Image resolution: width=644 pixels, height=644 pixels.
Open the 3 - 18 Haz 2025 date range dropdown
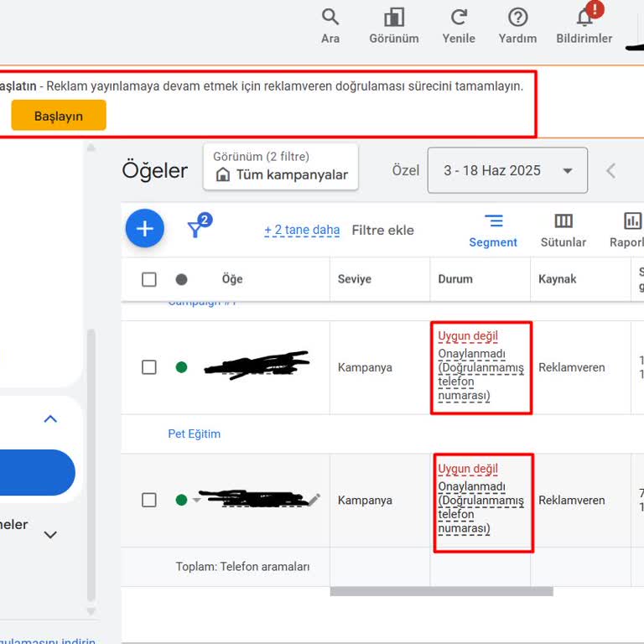click(x=507, y=170)
